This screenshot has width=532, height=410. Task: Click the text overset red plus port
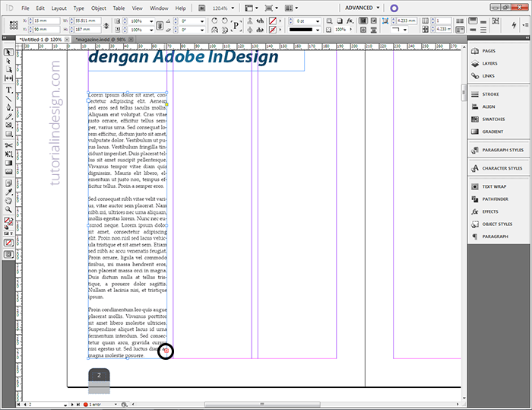tap(166, 351)
